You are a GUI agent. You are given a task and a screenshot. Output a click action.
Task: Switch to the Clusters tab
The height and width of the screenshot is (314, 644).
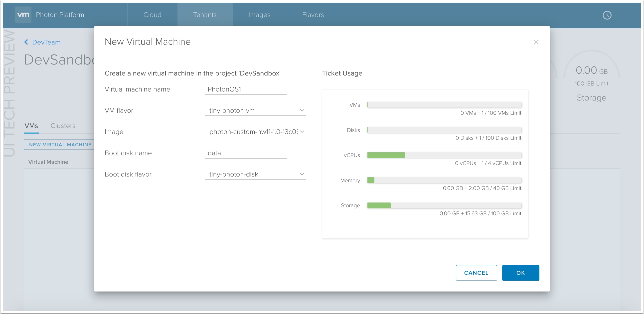(63, 126)
